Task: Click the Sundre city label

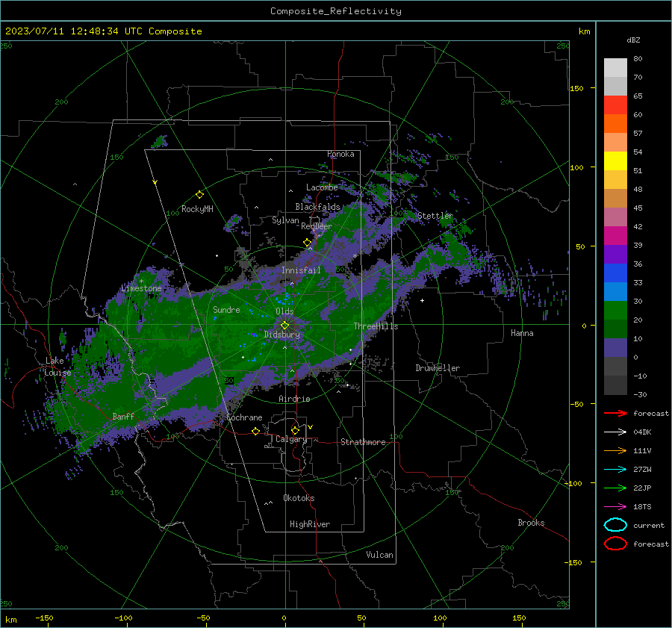Action: pos(226,309)
